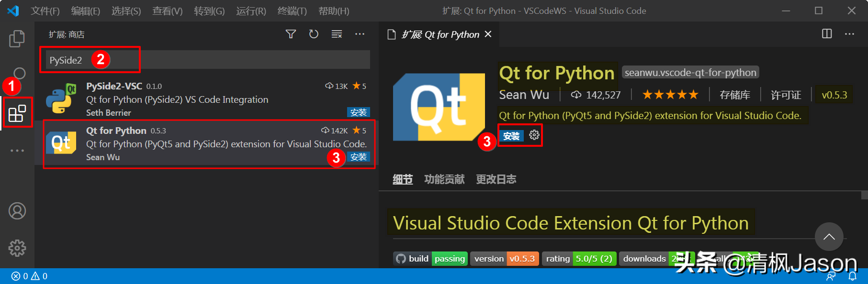Select the 扩展 Qt for Python editor tab
This screenshot has width=868, height=284.
[439, 34]
